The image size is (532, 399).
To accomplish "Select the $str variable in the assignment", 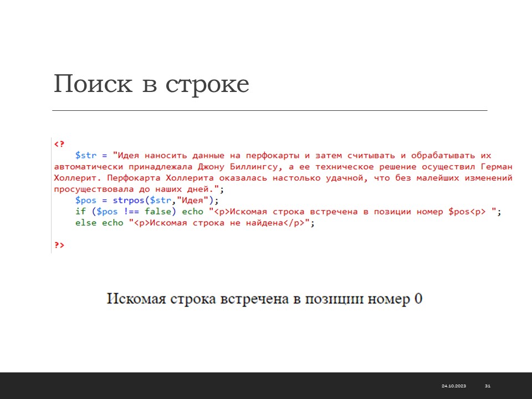I will click(x=86, y=156).
